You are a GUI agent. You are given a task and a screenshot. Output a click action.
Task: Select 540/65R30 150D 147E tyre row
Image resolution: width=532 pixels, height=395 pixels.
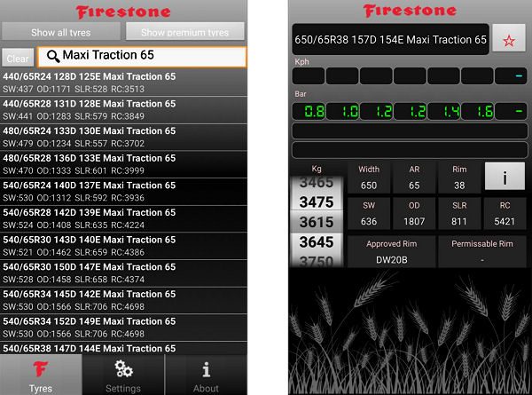123,273
